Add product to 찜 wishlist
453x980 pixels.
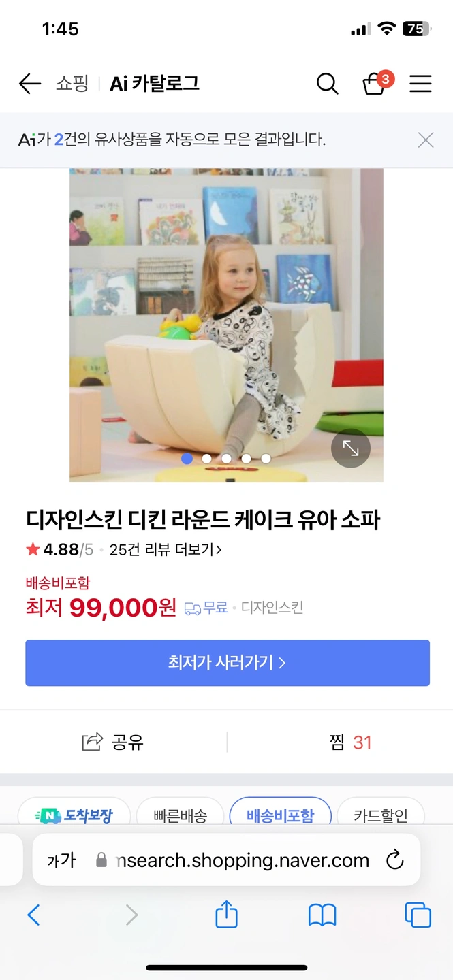[x=350, y=742]
